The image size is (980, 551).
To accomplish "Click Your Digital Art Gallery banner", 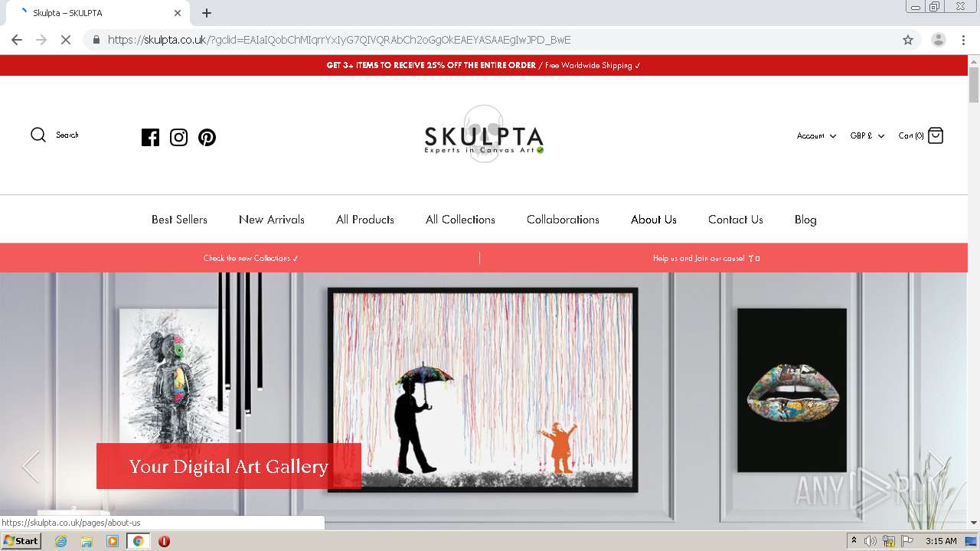I will point(228,466).
